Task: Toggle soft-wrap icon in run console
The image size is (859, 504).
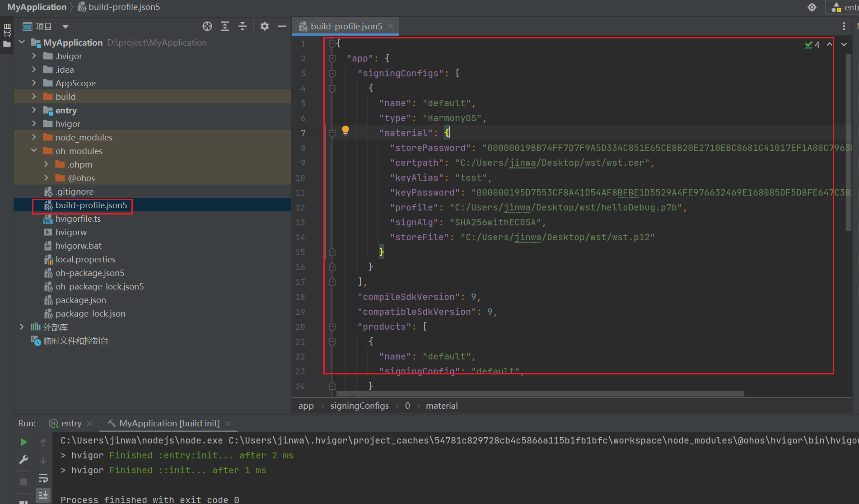Action: [43, 478]
